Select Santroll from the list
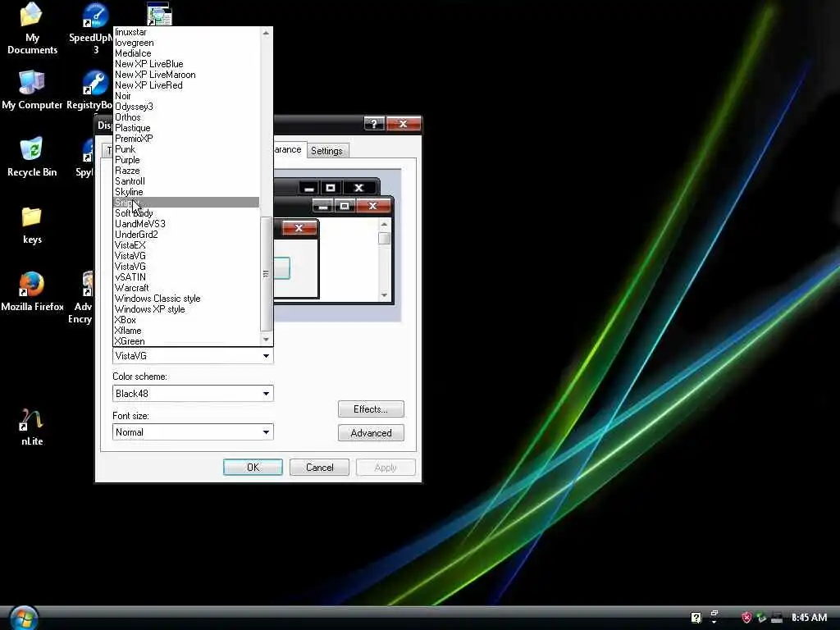 tap(186, 181)
